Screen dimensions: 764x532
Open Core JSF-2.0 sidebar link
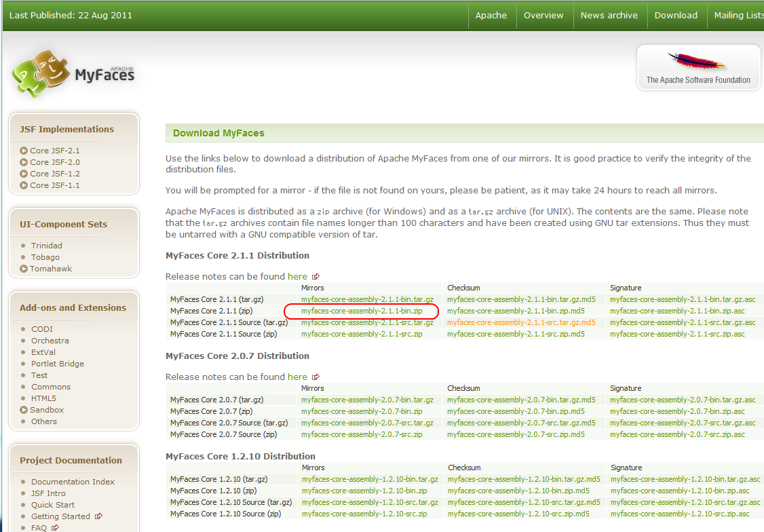tap(54, 162)
